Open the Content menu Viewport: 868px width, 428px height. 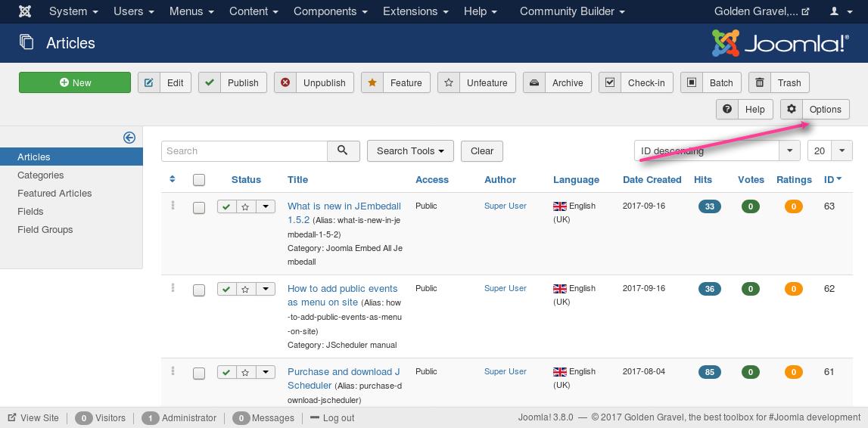pyautogui.click(x=254, y=11)
